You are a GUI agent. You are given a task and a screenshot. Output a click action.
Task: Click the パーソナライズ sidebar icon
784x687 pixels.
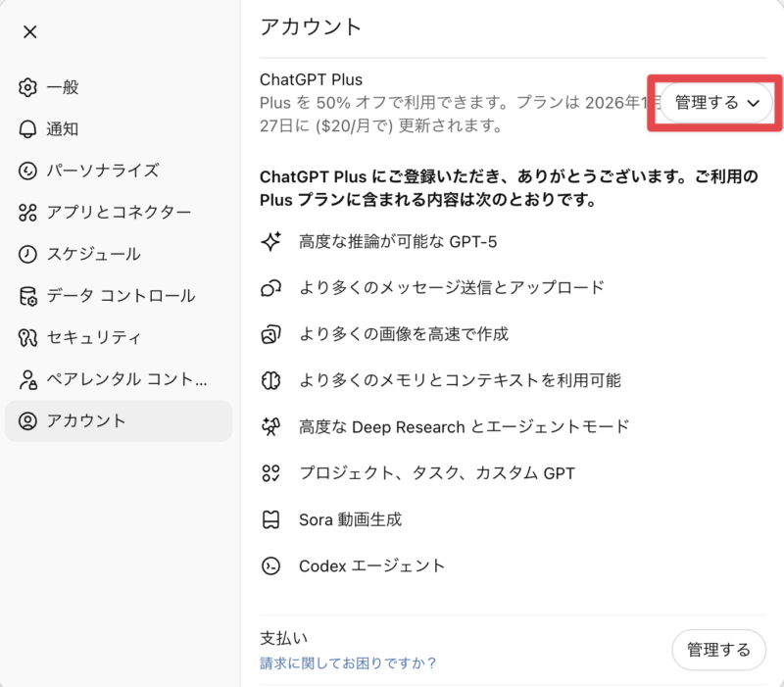[27, 171]
